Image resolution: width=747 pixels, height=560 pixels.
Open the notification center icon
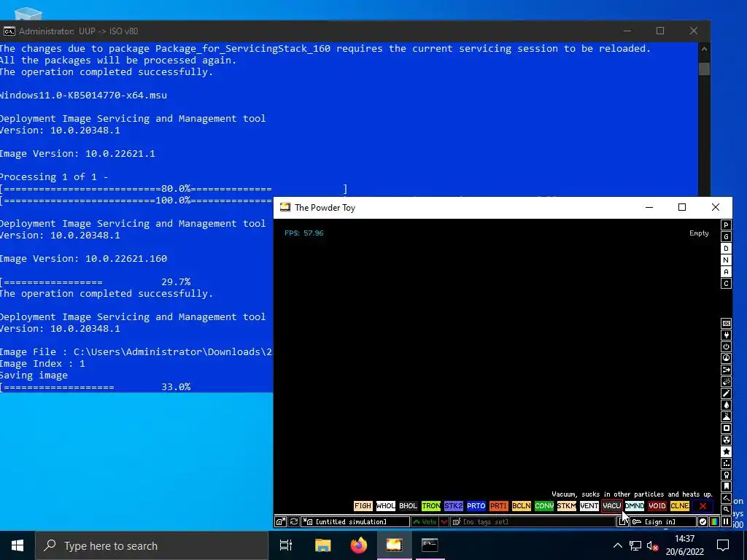coord(723,545)
